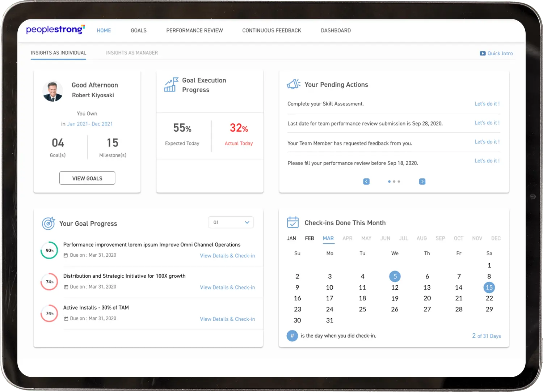Go to next pending actions page
The image size is (543, 392).
(x=422, y=182)
